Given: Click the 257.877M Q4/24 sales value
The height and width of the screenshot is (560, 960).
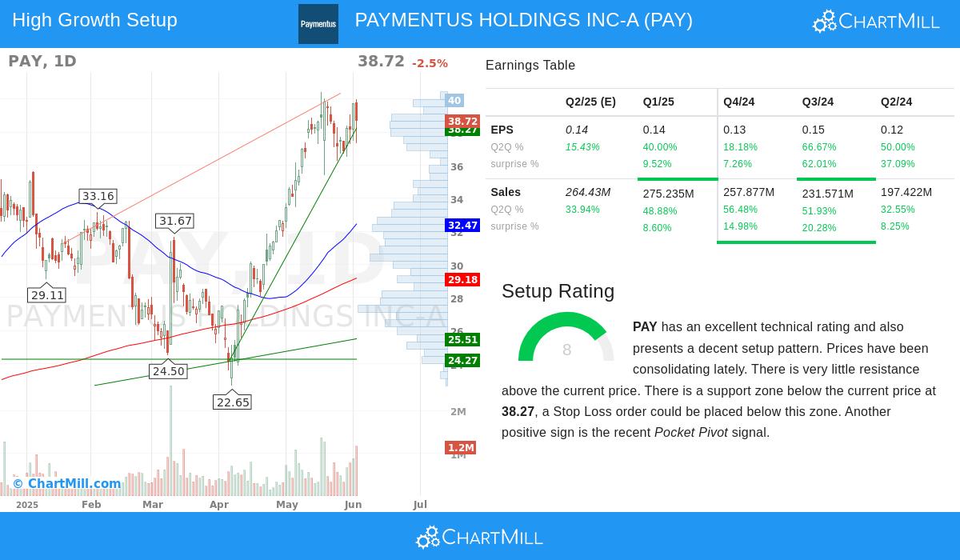Looking at the screenshot, I should coord(749,192).
